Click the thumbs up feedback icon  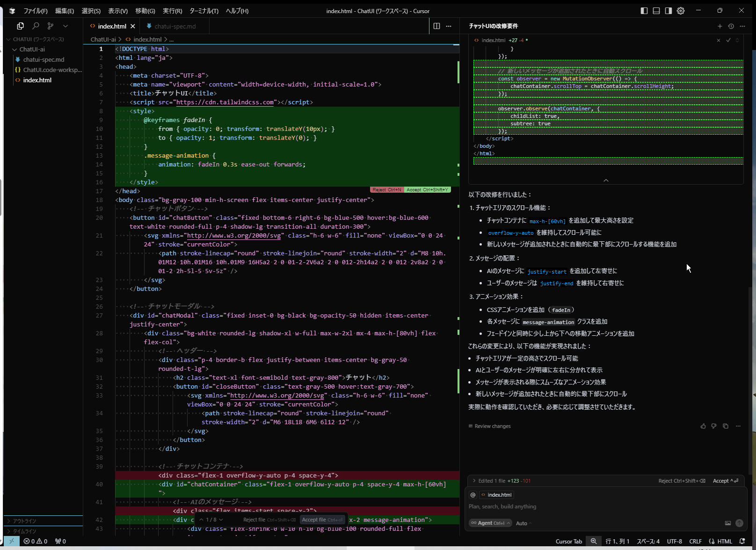pyautogui.click(x=703, y=426)
